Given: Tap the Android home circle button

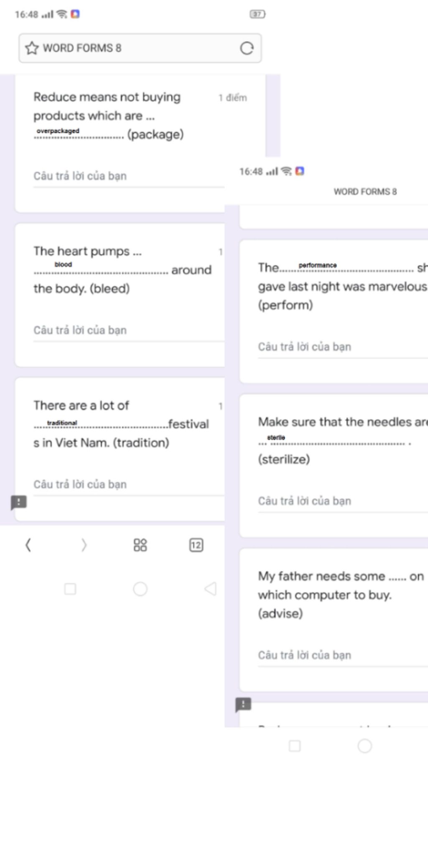Looking at the screenshot, I should (140, 589).
